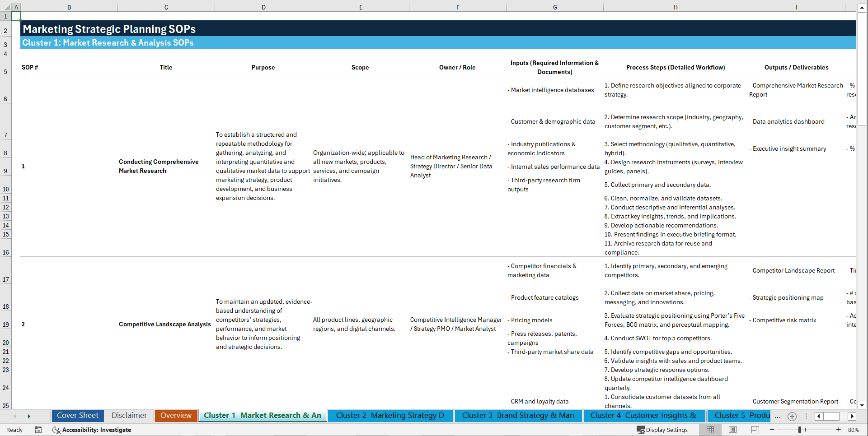The image size is (868, 436).
Task: Open the Accessibility Investigate checker
Action: [x=92, y=430]
